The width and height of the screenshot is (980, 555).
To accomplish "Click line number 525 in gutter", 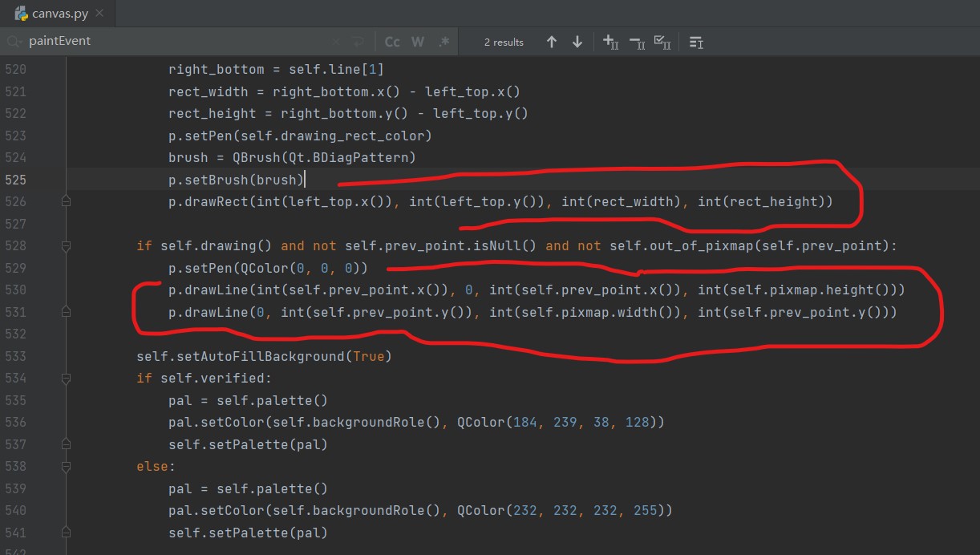I will tap(15, 180).
